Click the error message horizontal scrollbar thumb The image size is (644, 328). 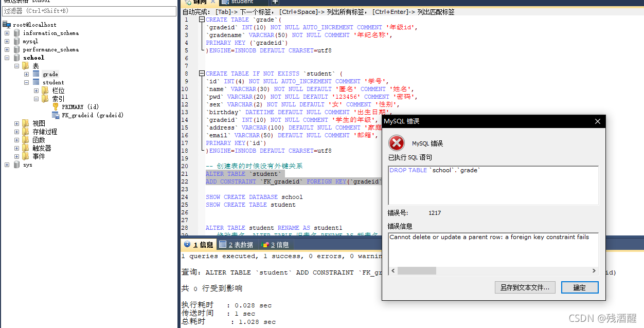[417, 270]
